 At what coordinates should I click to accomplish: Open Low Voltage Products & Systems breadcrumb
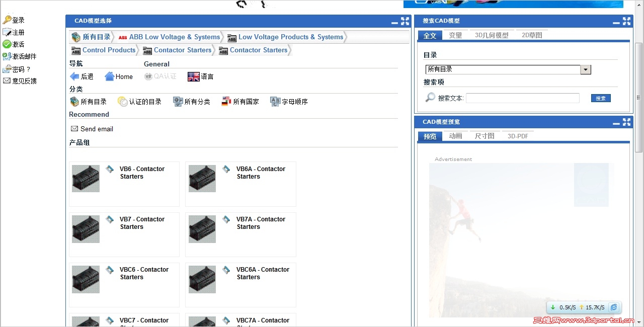pos(291,37)
